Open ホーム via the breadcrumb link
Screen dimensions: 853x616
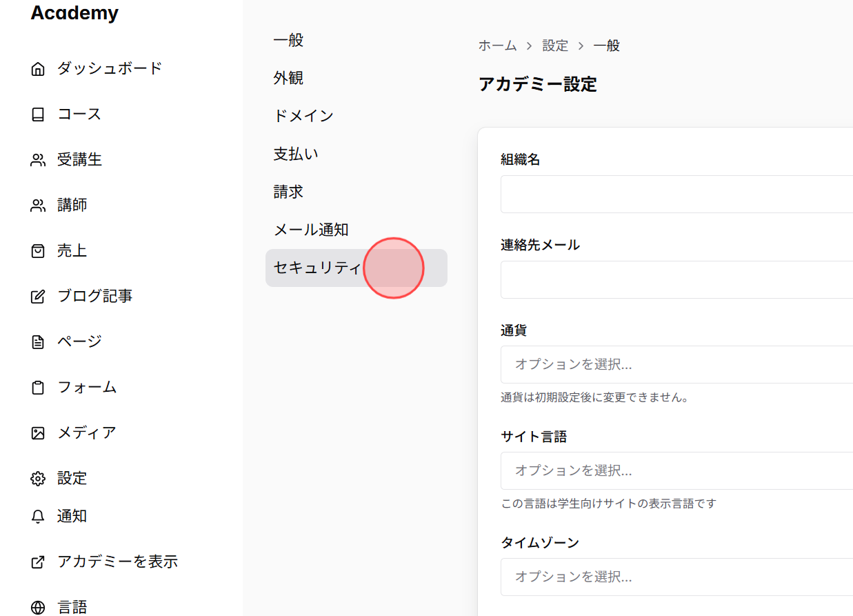click(x=497, y=45)
